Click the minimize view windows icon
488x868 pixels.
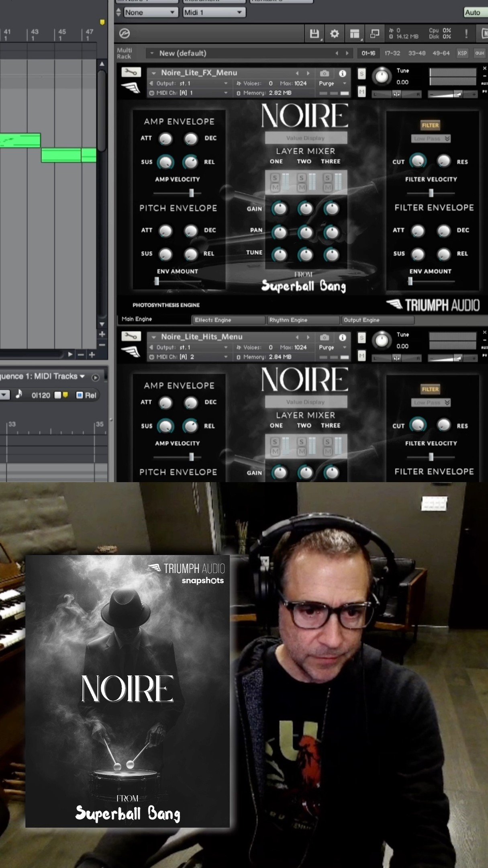point(374,34)
